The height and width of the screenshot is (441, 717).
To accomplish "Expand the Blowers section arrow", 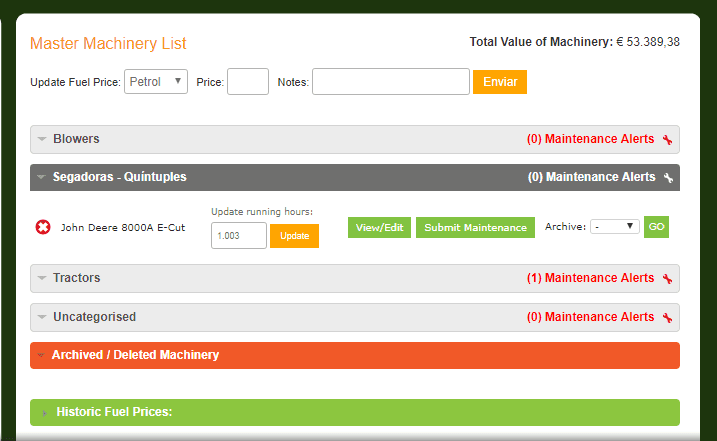I will coord(42,139).
